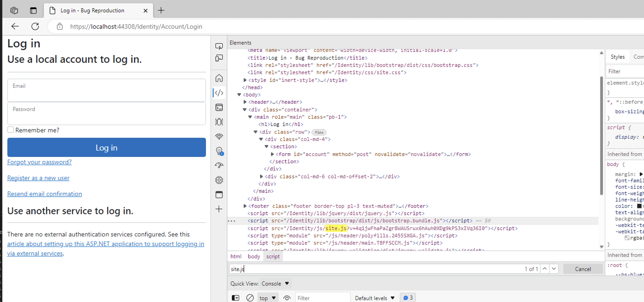Screen dimensions: 644x302
Task: Open the DevTools Welcome home tool
Action: coord(219,78)
